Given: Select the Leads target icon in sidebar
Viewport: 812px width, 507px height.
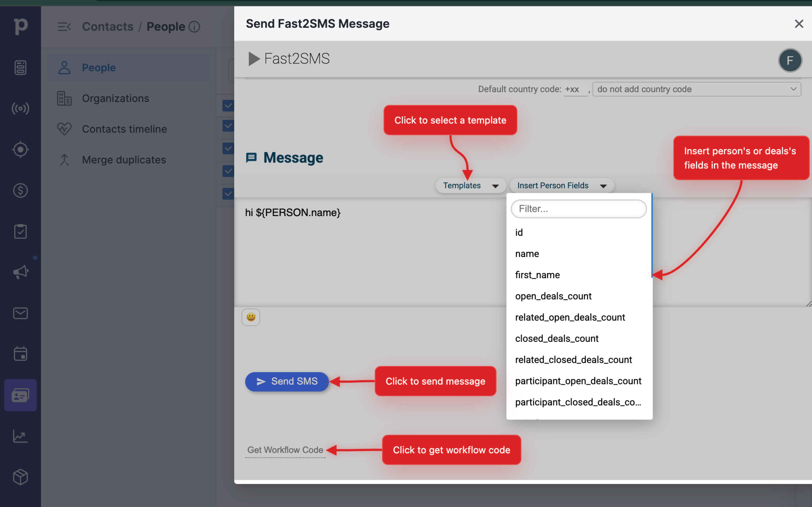Looking at the screenshot, I should click(20, 150).
